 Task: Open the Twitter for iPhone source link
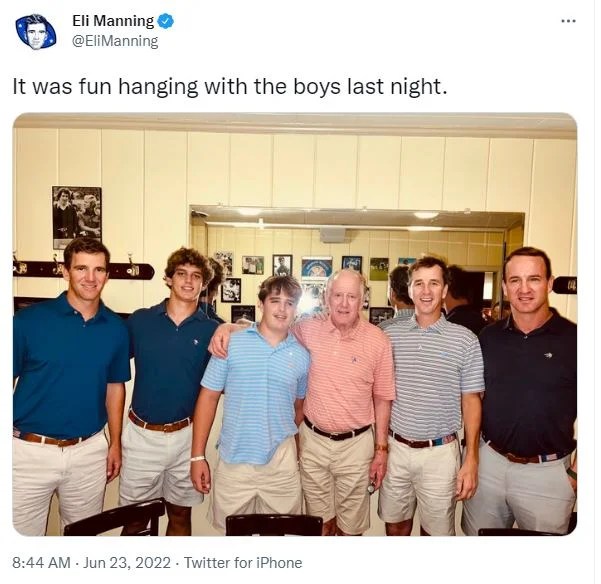(243, 563)
